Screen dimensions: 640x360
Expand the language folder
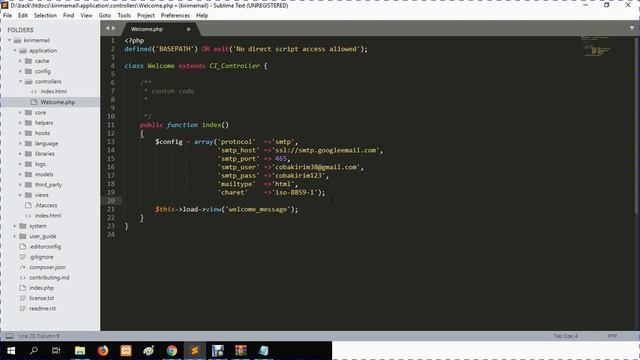tap(20, 143)
